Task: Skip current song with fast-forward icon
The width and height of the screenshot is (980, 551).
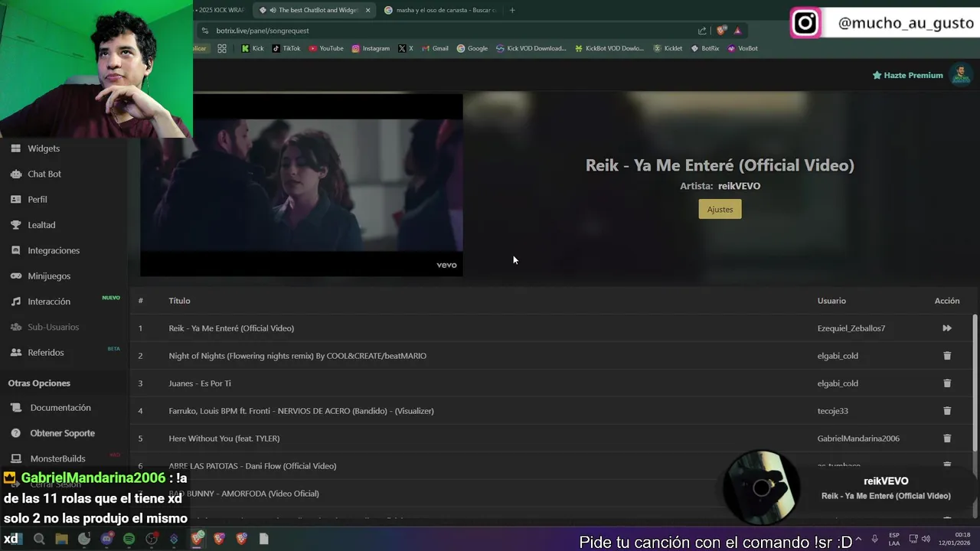Action: (947, 328)
